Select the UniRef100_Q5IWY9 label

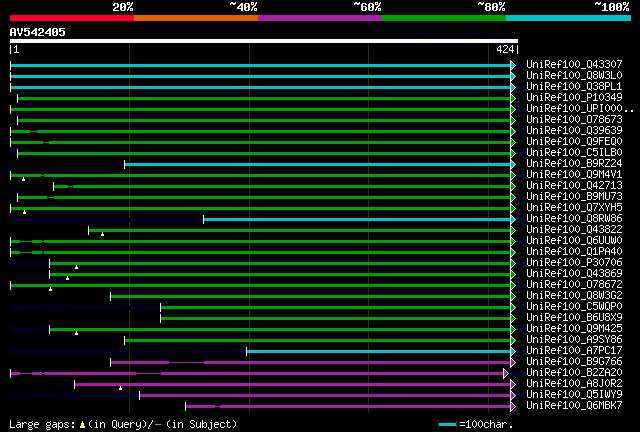point(574,395)
